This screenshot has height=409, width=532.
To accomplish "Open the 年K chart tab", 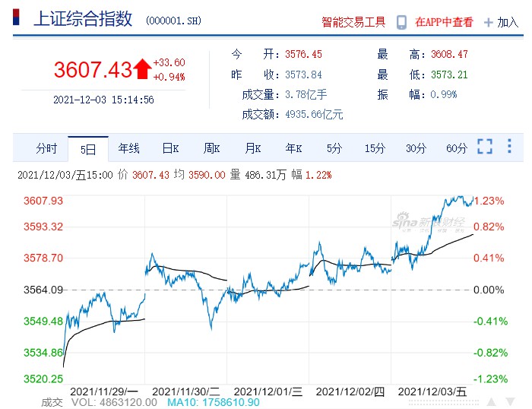I will click(x=293, y=148).
